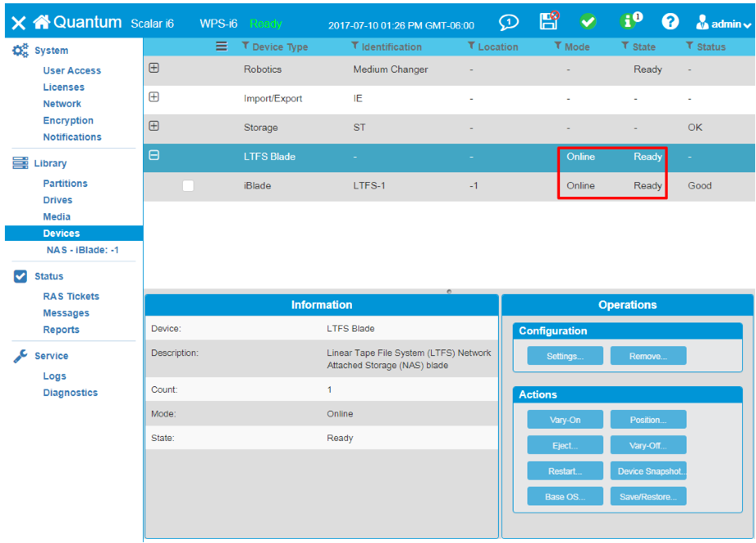Click the Library stack icon
Image resolution: width=756 pixels, height=543 pixels.
click(x=20, y=163)
